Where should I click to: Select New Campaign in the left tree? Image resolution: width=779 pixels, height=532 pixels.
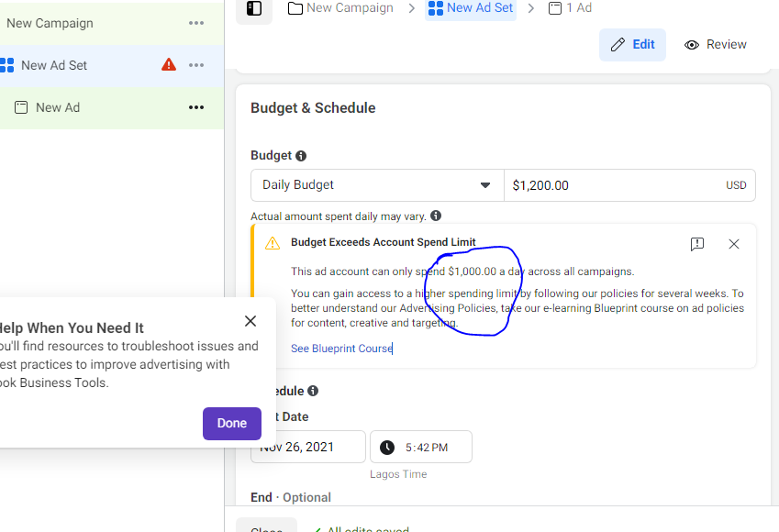(50, 23)
